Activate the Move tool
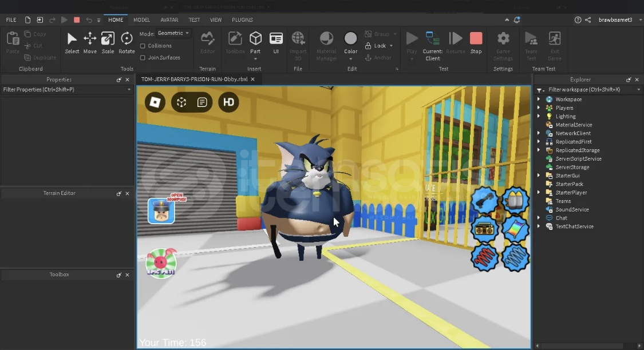 [90, 38]
